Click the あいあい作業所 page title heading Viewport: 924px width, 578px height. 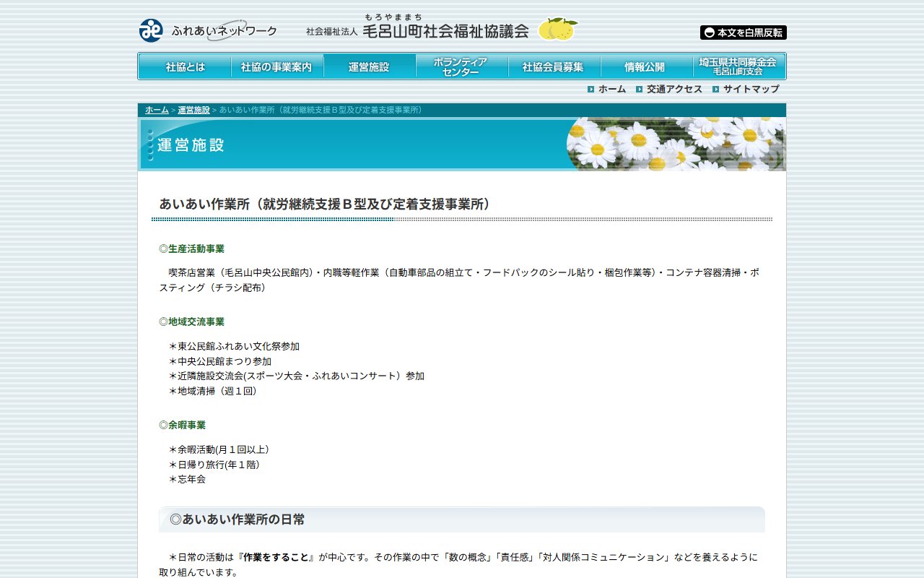pos(325,204)
